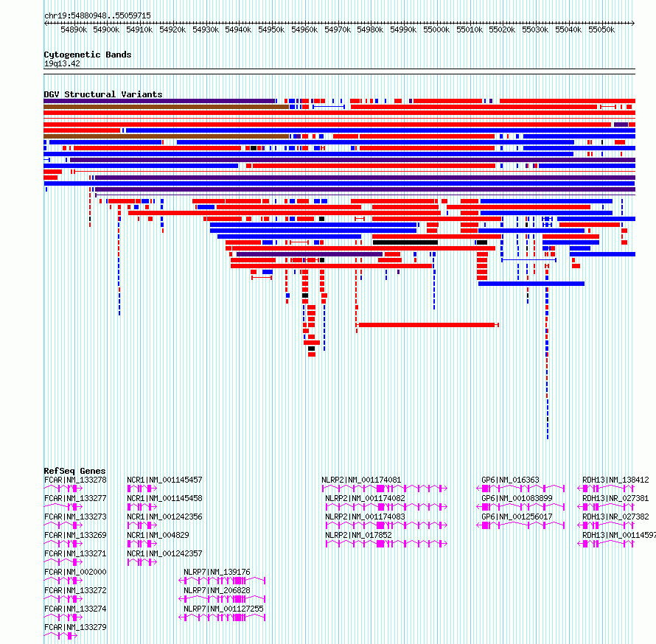Open the NLRP7|NM_001127255 transcript
Image resolution: width=656 pixels, height=644 pixels.
(223, 609)
